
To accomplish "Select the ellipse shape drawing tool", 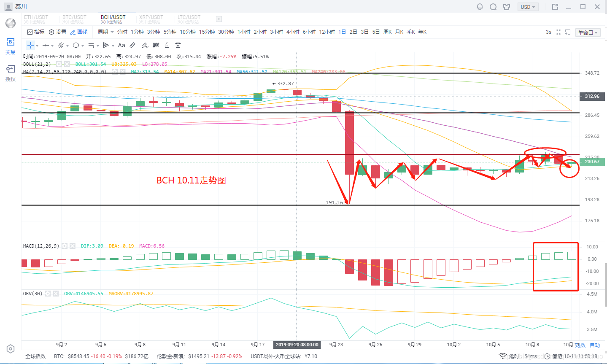I will [x=76, y=45].
